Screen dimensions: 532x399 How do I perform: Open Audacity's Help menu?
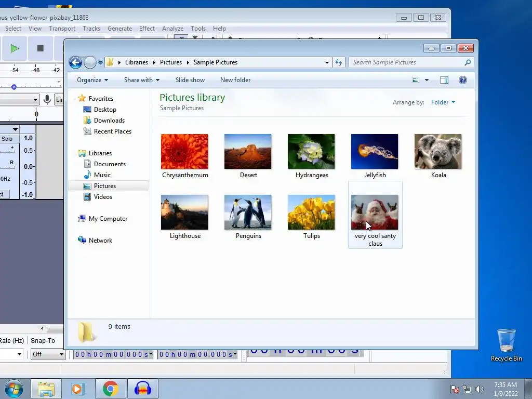[x=219, y=29]
